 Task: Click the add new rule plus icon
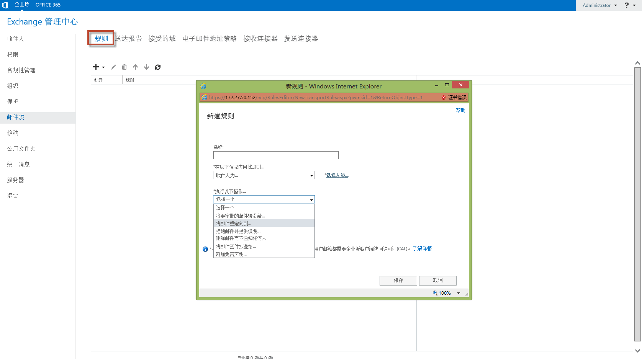click(x=96, y=67)
